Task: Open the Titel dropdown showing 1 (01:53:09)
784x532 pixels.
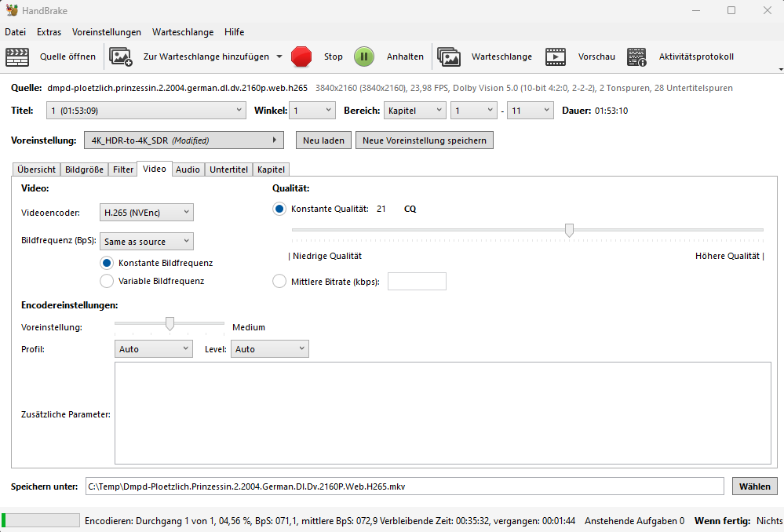Action: 146,111
